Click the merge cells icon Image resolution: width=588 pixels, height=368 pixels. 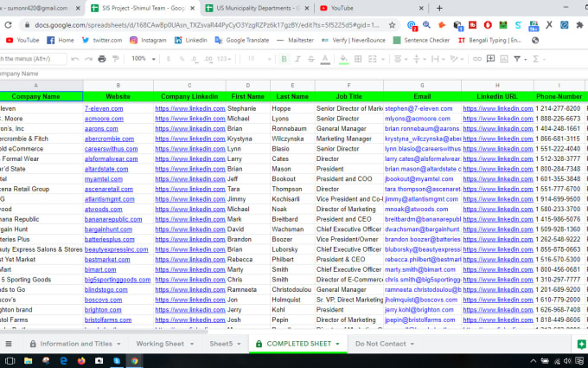pyautogui.click(x=373, y=59)
